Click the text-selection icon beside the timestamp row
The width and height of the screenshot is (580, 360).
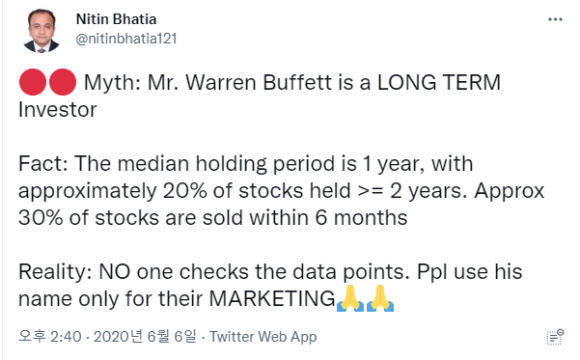(x=555, y=337)
